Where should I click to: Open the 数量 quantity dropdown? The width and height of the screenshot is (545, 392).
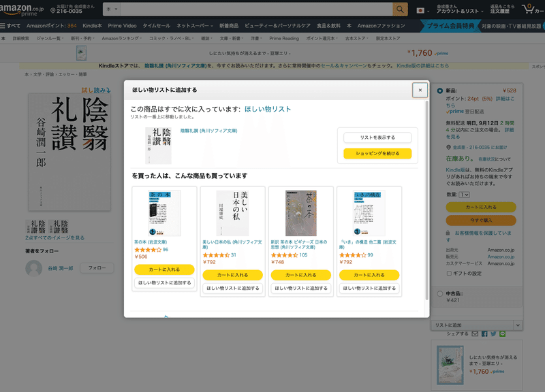(x=464, y=195)
